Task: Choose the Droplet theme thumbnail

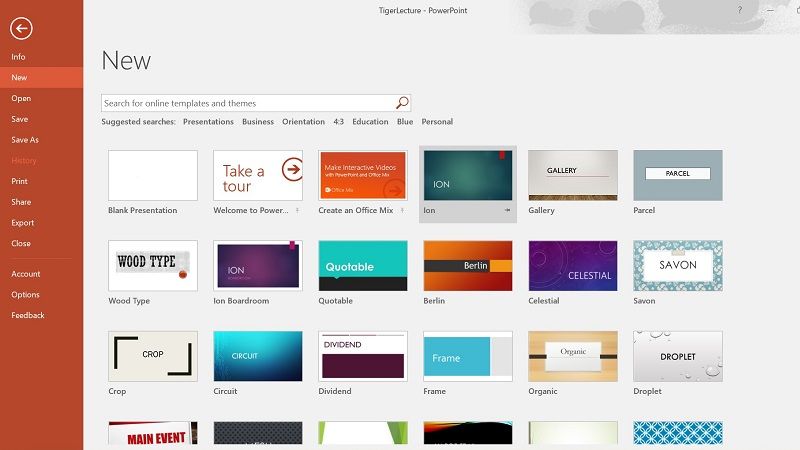Action: click(677, 356)
